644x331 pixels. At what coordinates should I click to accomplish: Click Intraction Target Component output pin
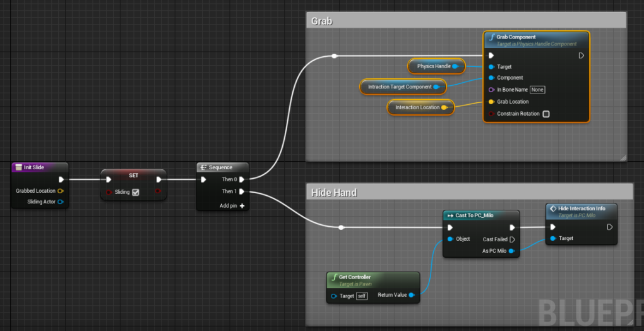[436, 87]
